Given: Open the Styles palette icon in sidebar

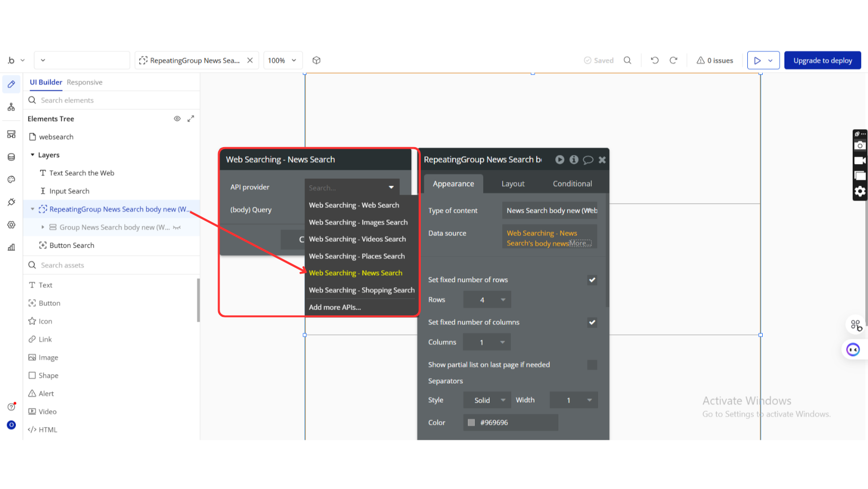Looking at the screenshot, I should pos(11,179).
